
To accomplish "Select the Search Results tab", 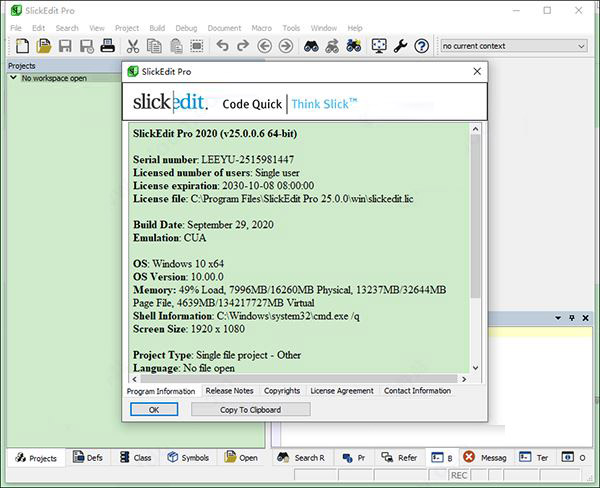I will click(301, 457).
